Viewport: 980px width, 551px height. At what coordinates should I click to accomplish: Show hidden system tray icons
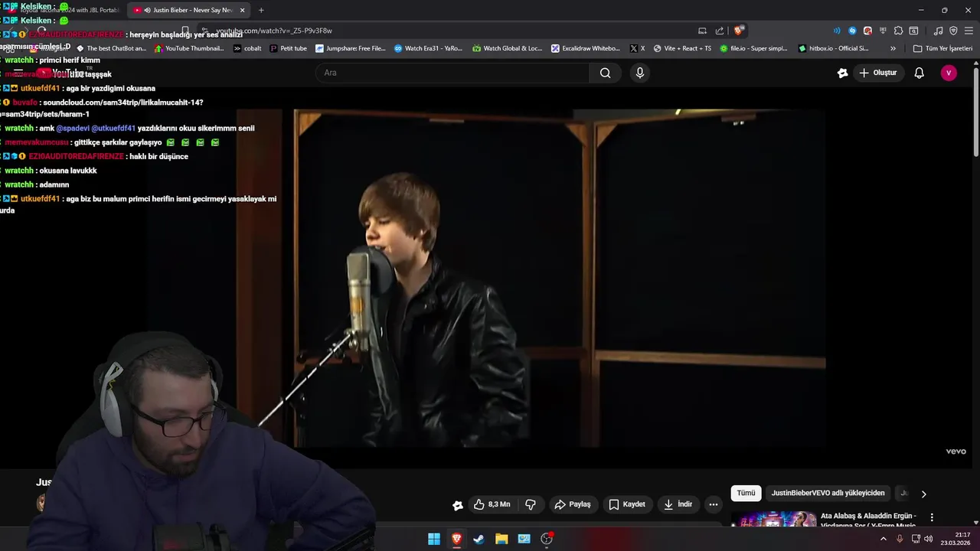click(884, 539)
